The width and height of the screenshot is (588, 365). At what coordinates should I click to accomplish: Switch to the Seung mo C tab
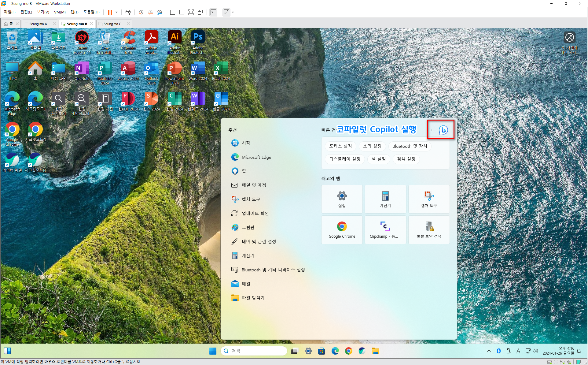click(112, 24)
